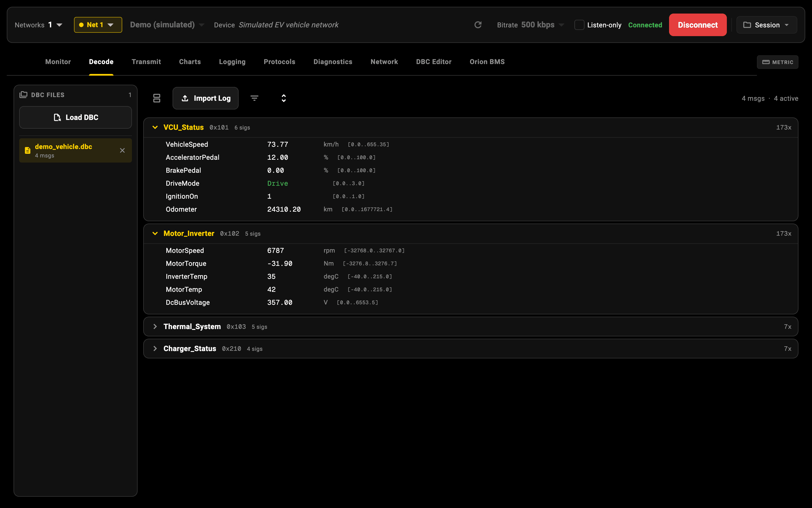Click the DriveMode value 'Drive'
Viewport: 812px width, 508px height.
coord(277,183)
